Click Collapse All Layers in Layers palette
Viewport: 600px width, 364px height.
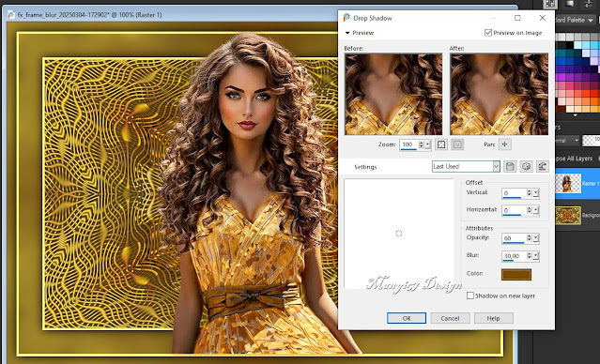[574, 159]
